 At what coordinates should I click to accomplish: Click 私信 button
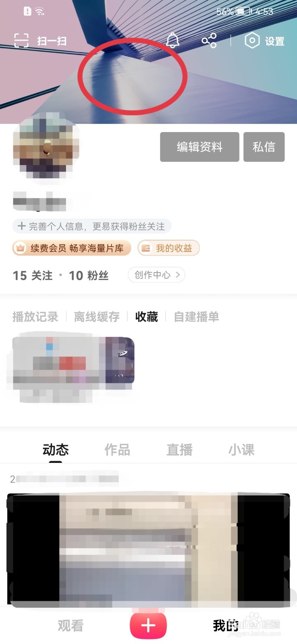(x=264, y=147)
